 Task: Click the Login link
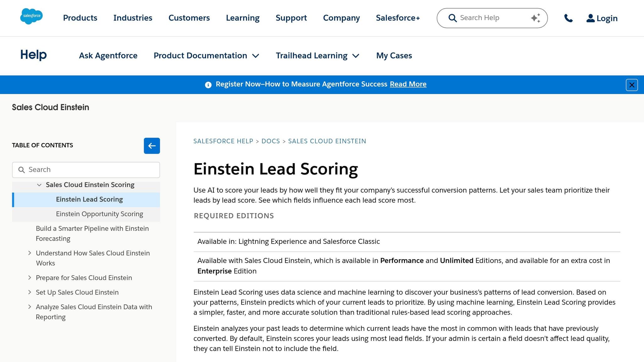(x=607, y=18)
